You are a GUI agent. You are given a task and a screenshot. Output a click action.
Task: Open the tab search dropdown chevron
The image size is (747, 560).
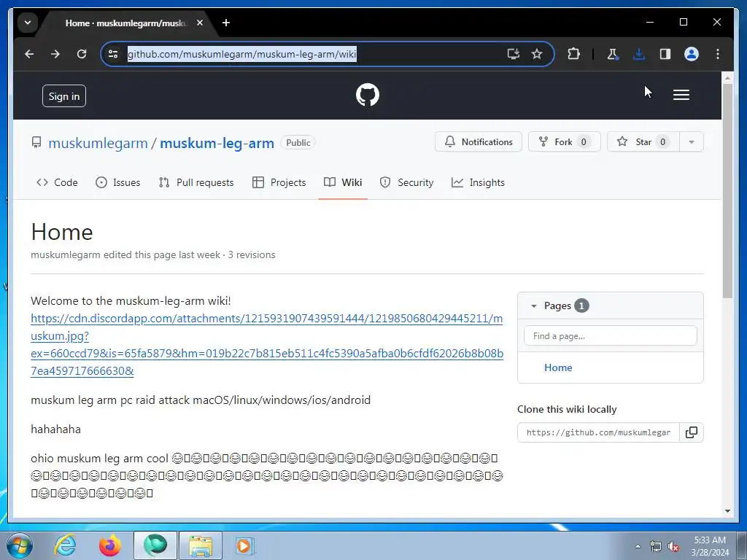coord(28,23)
